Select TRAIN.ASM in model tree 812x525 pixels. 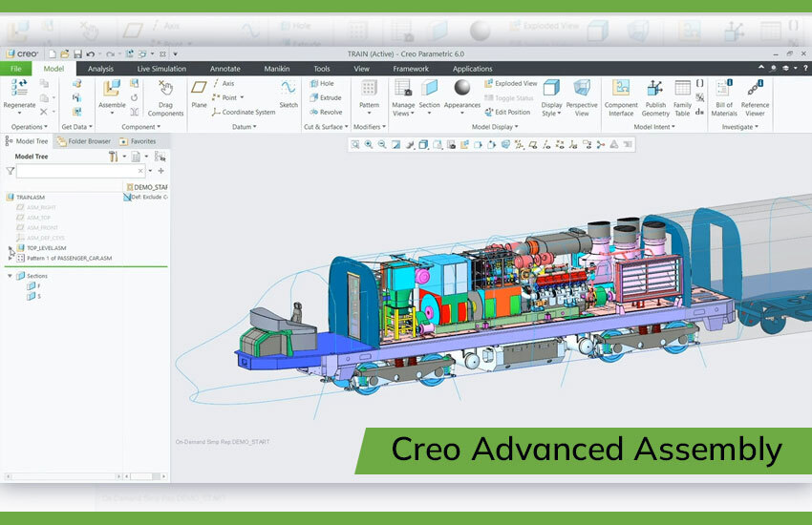(26, 197)
